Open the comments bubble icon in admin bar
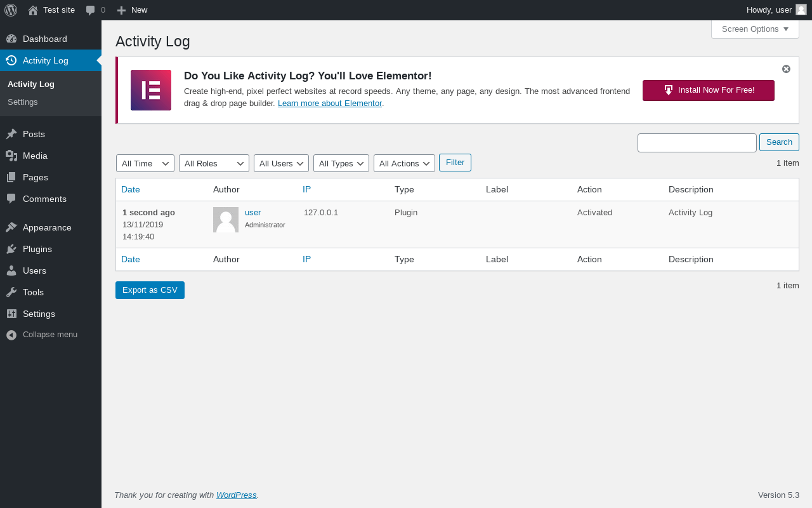The width and height of the screenshot is (812, 508). (x=91, y=10)
